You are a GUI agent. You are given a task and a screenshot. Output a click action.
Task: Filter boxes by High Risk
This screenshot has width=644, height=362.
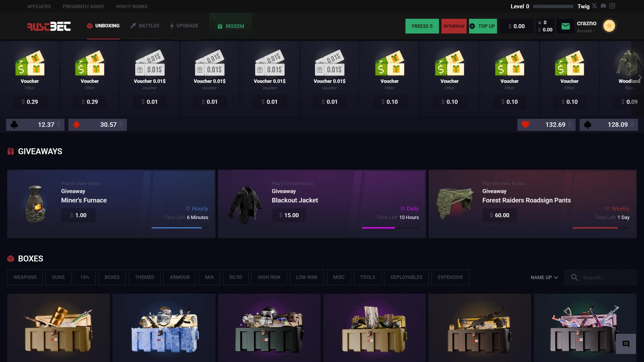[269, 277]
